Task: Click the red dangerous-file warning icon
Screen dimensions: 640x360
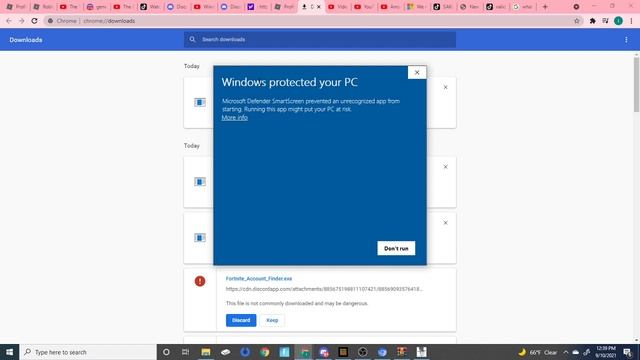Action: tap(200, 281)
